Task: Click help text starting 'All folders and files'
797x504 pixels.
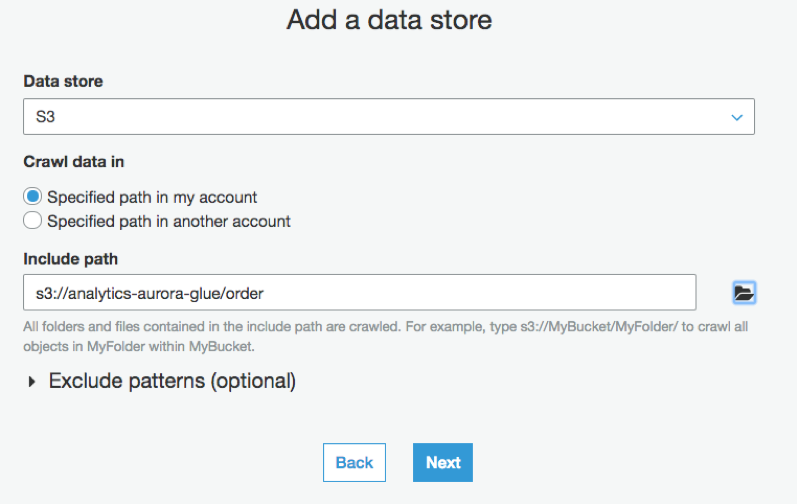Action: click(200, 328)
